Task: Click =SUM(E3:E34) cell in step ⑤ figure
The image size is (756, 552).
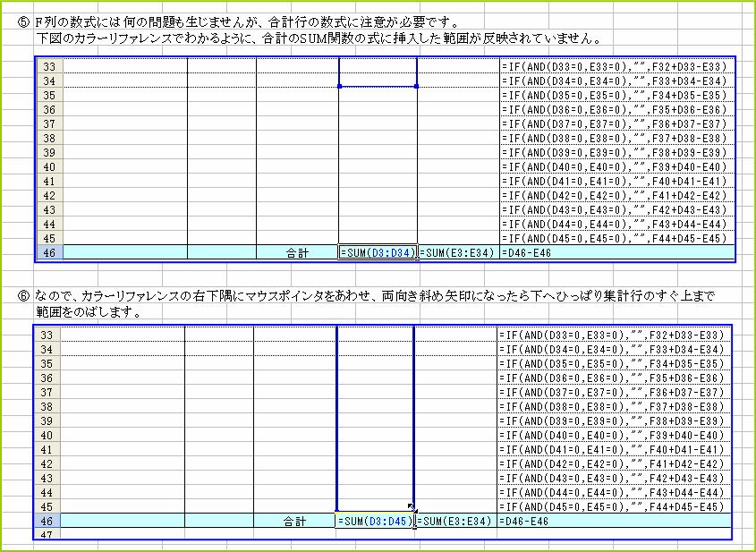Action: [x=458, y=252]
